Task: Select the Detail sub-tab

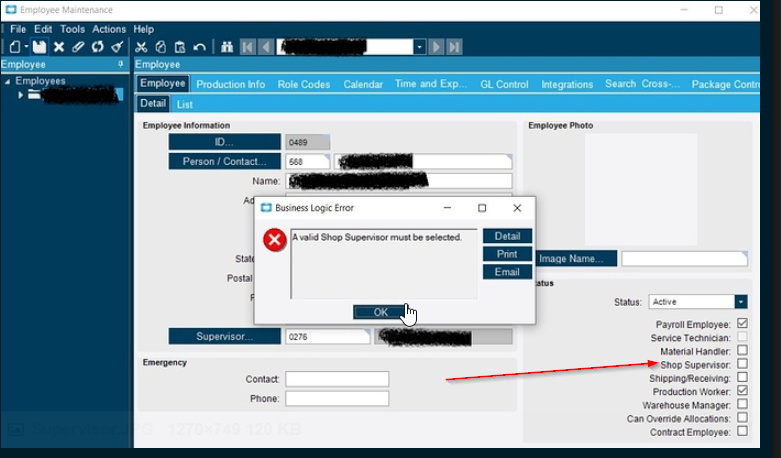Action: 152,103
